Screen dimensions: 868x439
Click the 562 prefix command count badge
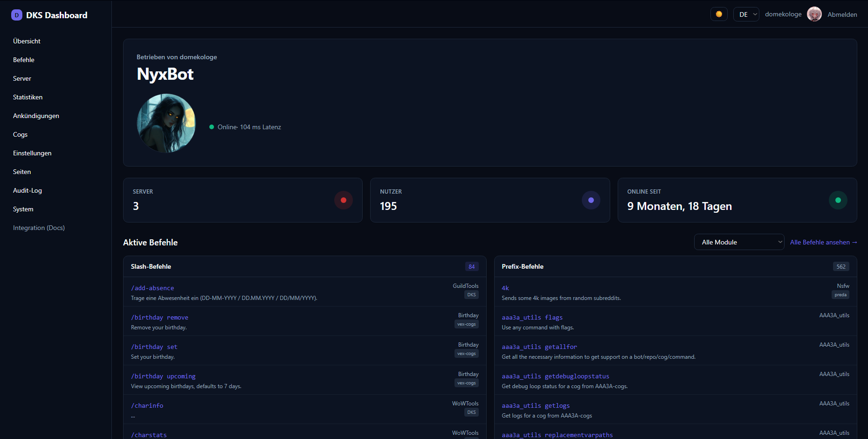pyautogui.click(x=841, y=266)
